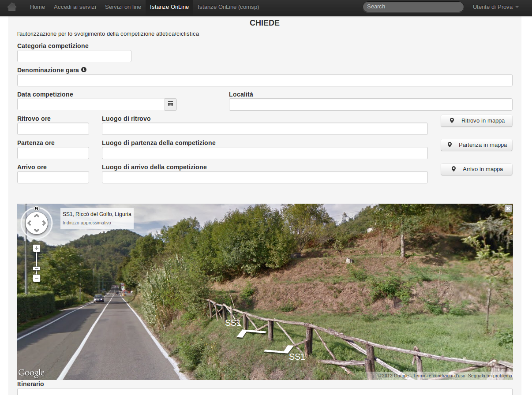The height and width of the screenshot is (395, 532).
Task: Open the Utente di Prova dropdown
Action: click(x=495, y=7)
